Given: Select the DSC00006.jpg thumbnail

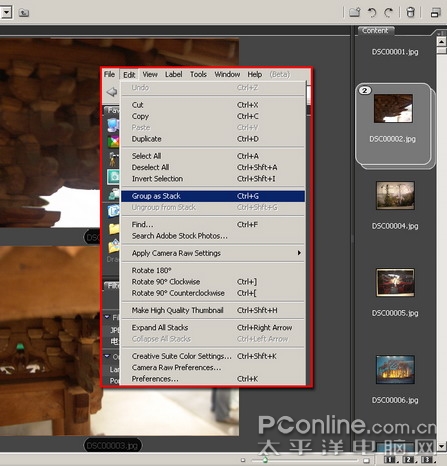Looking at the screenshot, I should point(395,370).
